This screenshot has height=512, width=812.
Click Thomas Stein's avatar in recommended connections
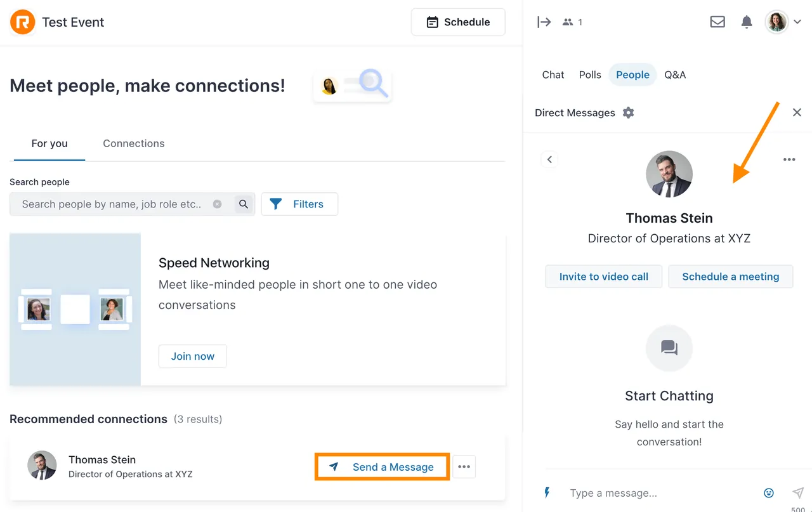click(42, 466)
